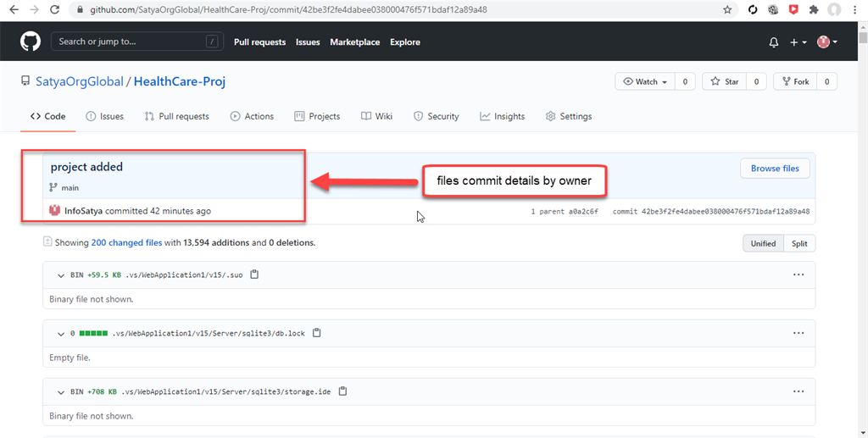Collapse the .suo file diff
Image resolution: width=868 pixels, height=438 pixels.
[x=61, y=274]
